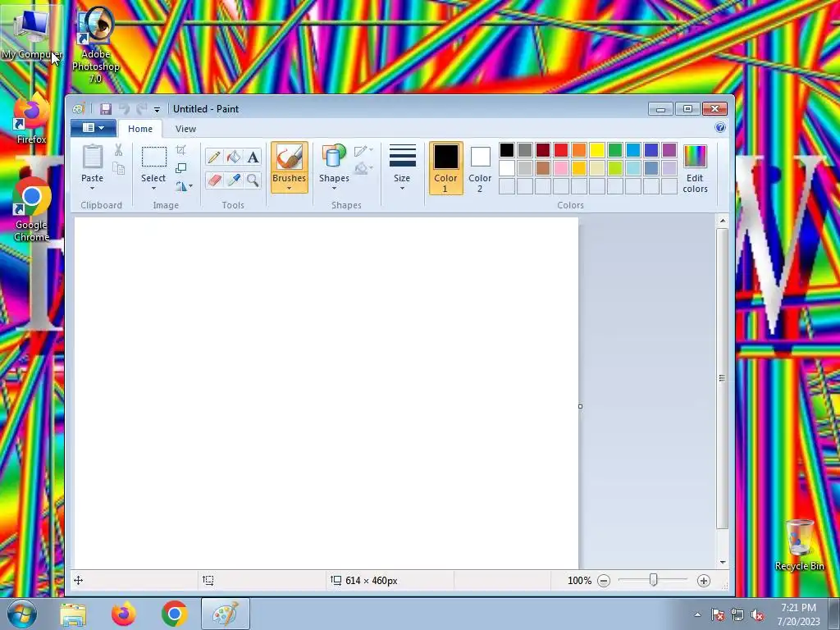
Task: Open the blue Paint file menu button
Action: 94,127
